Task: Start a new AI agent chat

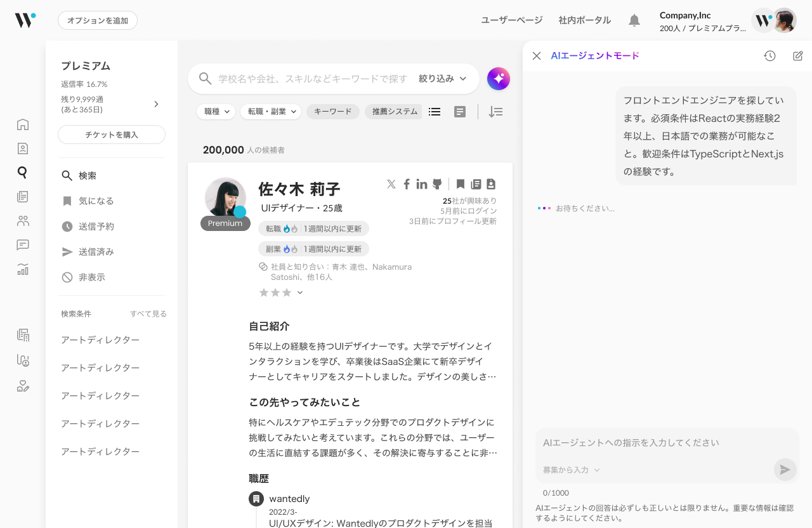Action: pos(797,56)
